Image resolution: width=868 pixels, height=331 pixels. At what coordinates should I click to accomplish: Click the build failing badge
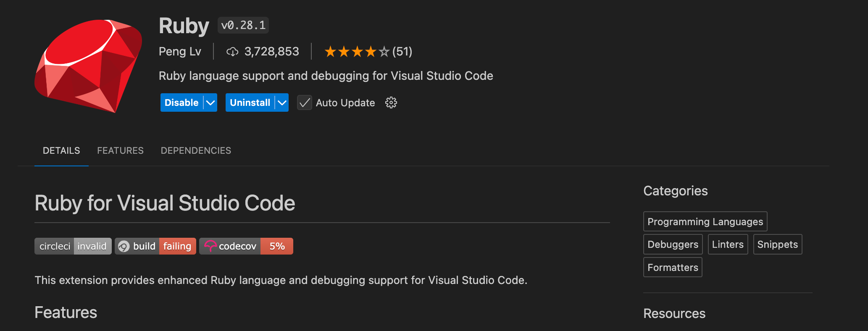[155, 246]
